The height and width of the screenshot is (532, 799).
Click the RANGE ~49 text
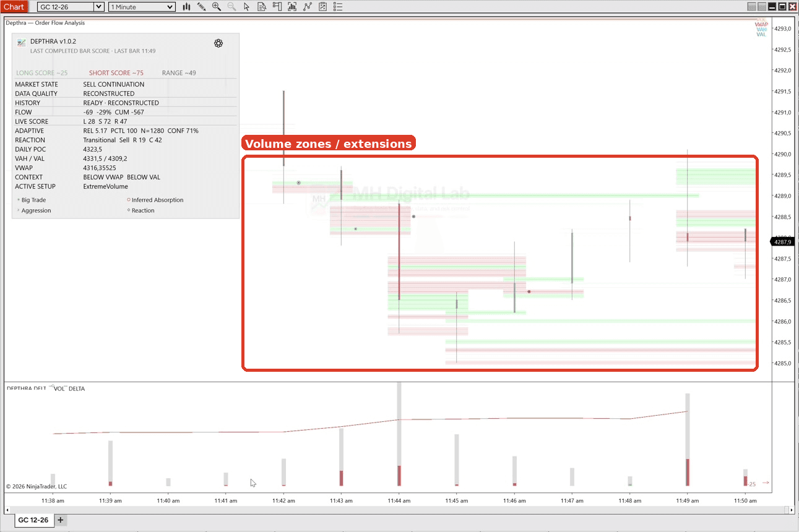point(179,73)
